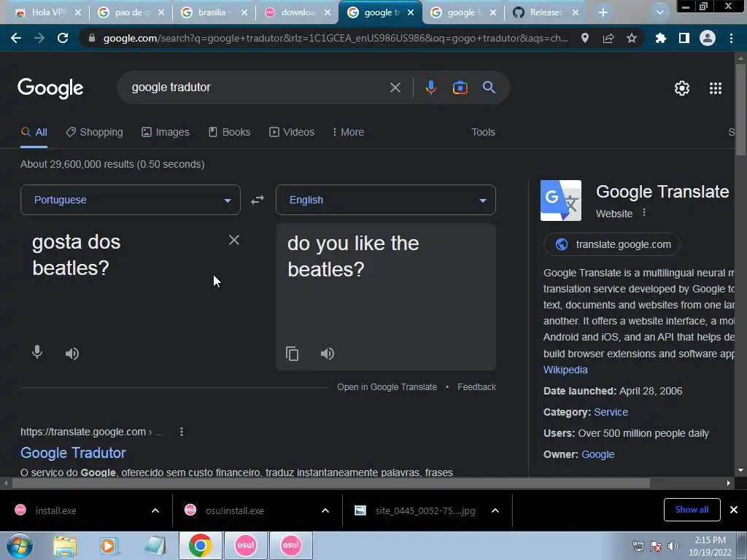Open the Windows Start button

tap(20, 545)
